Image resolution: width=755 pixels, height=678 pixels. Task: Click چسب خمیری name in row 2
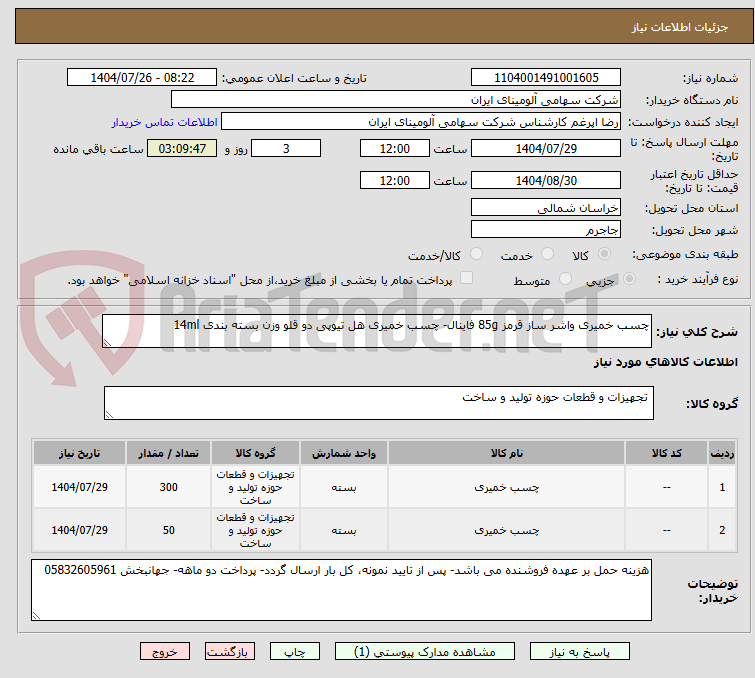507,530
